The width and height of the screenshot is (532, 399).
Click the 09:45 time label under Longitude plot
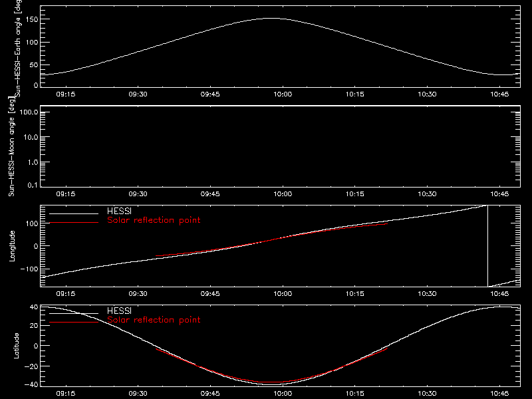pyautogui.click(x=210, y=294)
